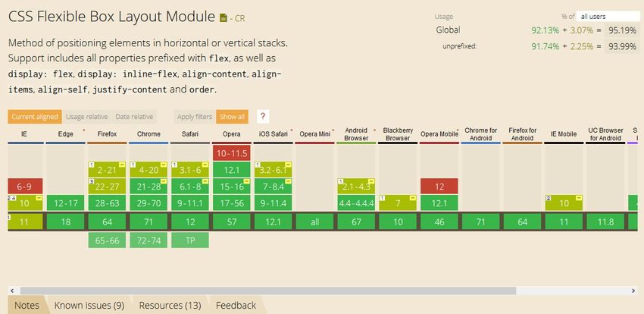
Task: Click the iOS Safari column header
Action: tap(273, 134)
